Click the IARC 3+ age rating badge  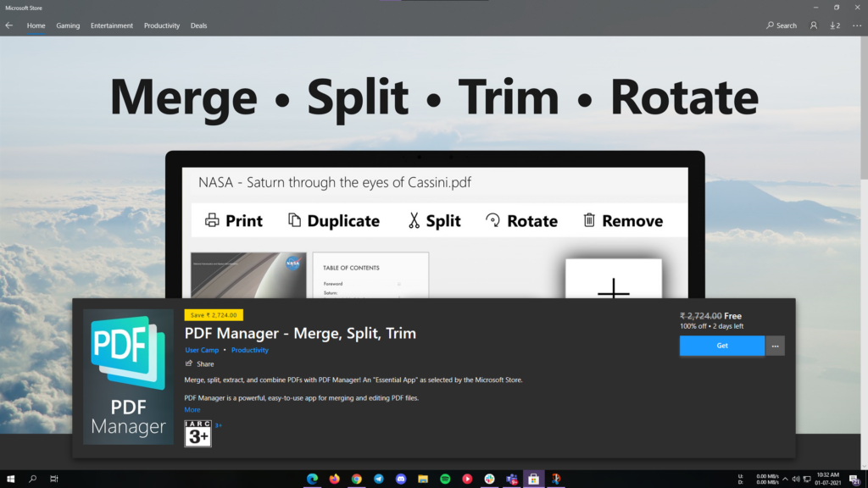coord(198,434)
